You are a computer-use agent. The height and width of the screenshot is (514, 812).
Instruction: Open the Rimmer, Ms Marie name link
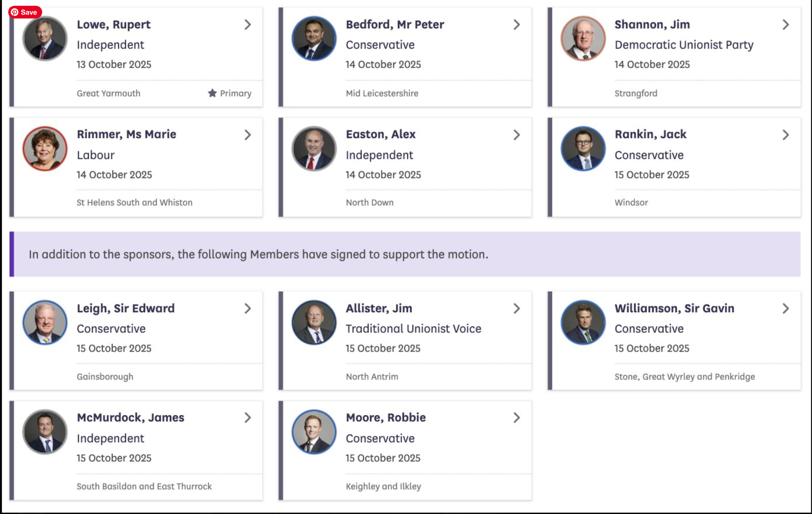(x=126, y=134)
